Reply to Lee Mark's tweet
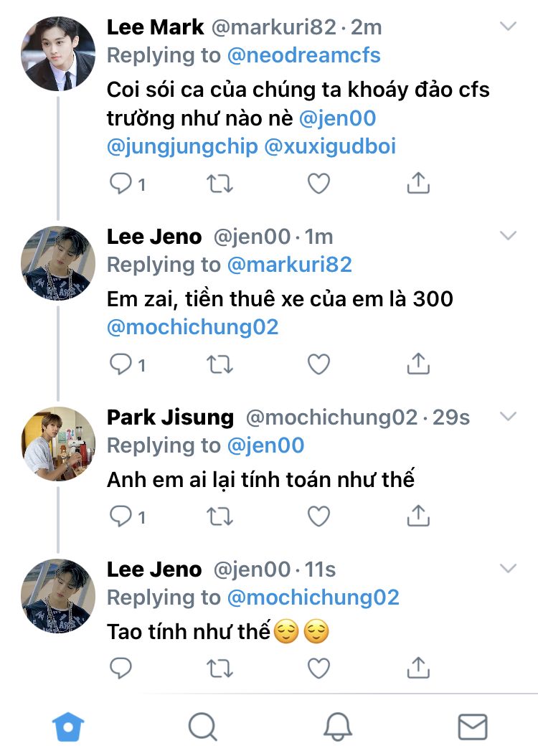 tap(120, 184)
